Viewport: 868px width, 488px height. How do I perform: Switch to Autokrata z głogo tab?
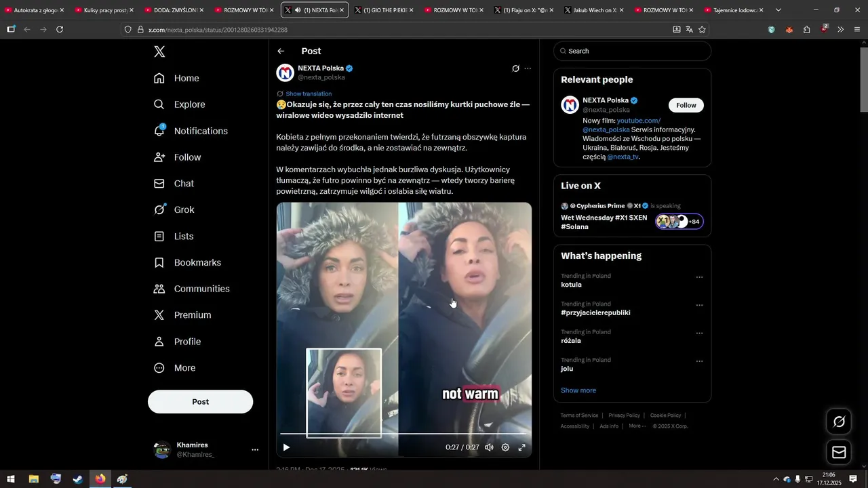click(x=34, y=10)
